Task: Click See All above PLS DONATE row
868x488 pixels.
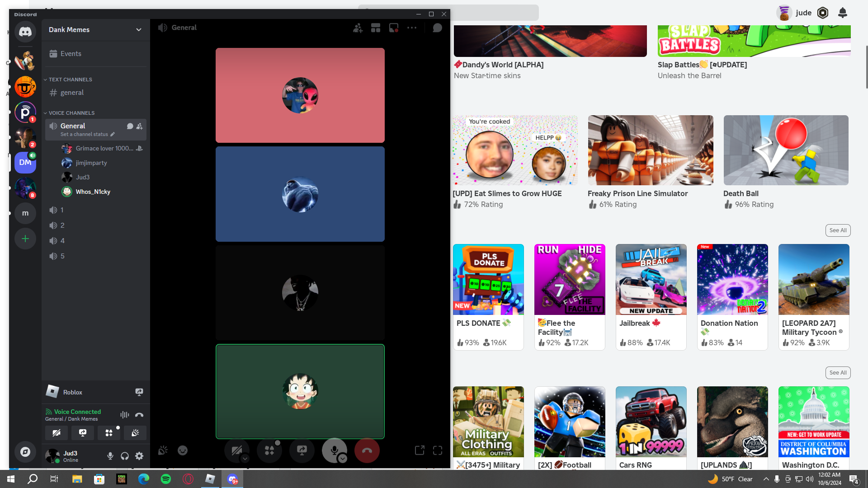Action: 838,230
